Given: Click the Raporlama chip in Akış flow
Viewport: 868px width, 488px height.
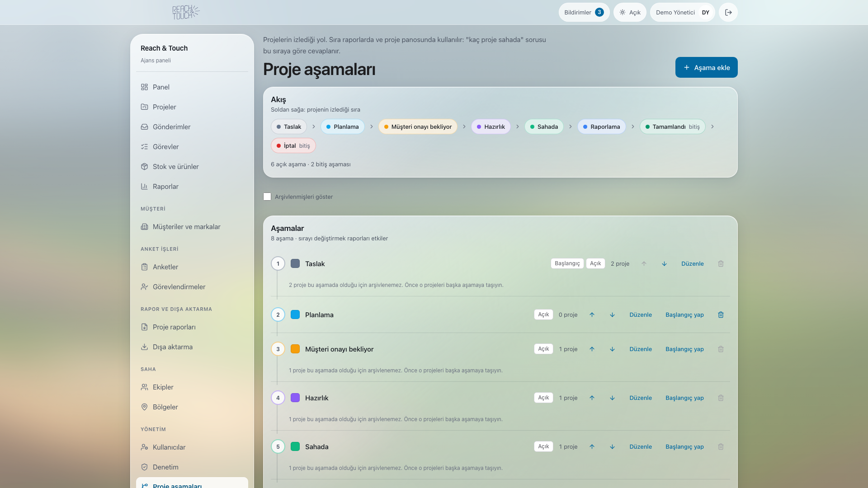Looking at the screenshot, I should [601, 127].
